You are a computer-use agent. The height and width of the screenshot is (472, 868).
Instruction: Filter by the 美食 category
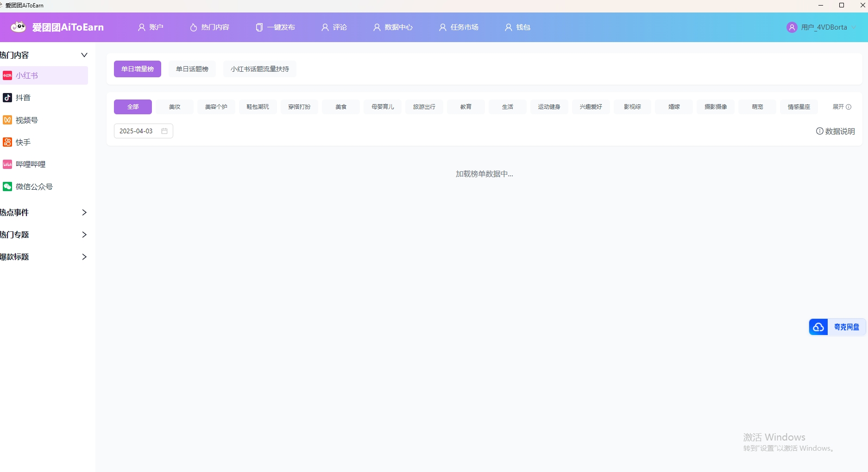click(341, 107)
